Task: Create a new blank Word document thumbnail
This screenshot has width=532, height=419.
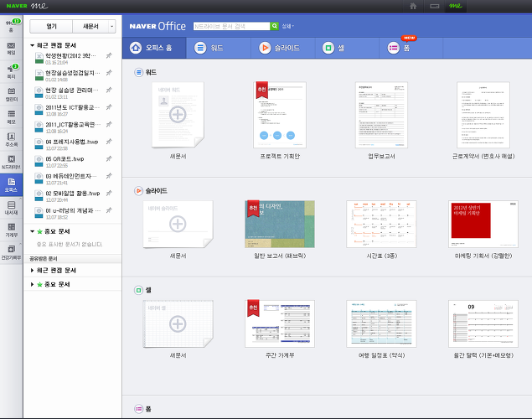Action: point(178,115)
